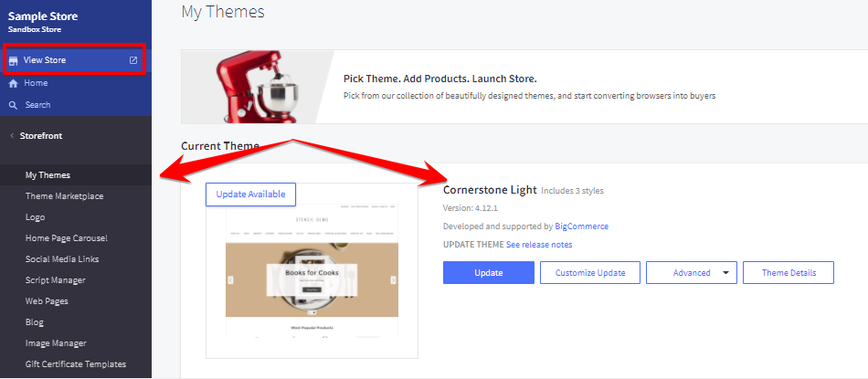Click the back chevron beside Storefront
Screen dimensions: 868x379
click(11, 136)
